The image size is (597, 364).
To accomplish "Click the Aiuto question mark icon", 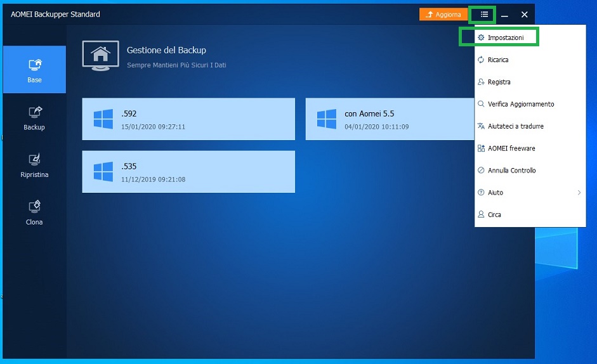I will coord(481,192).
